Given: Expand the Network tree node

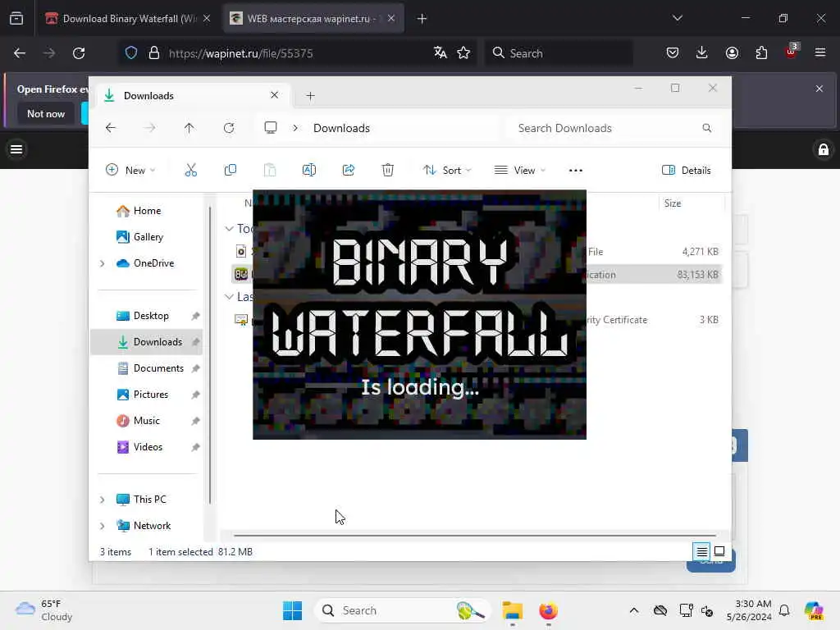Looking at the screenshot, I should point(103,526).
